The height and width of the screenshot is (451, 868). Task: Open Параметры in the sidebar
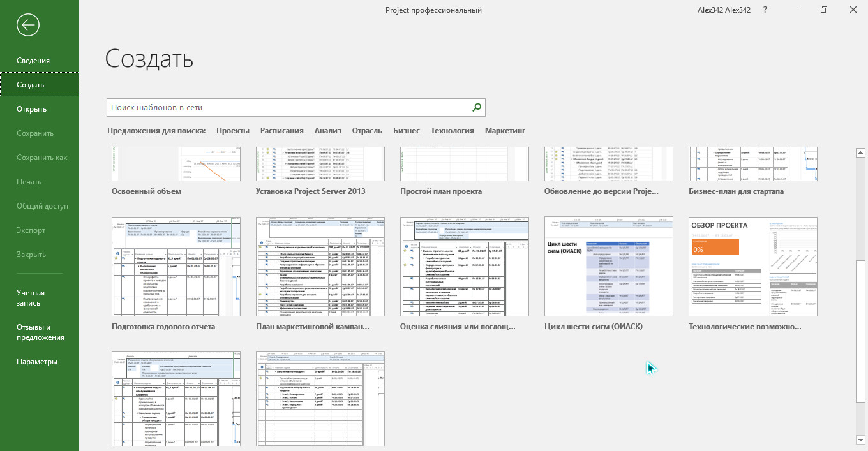click(37, 362)
